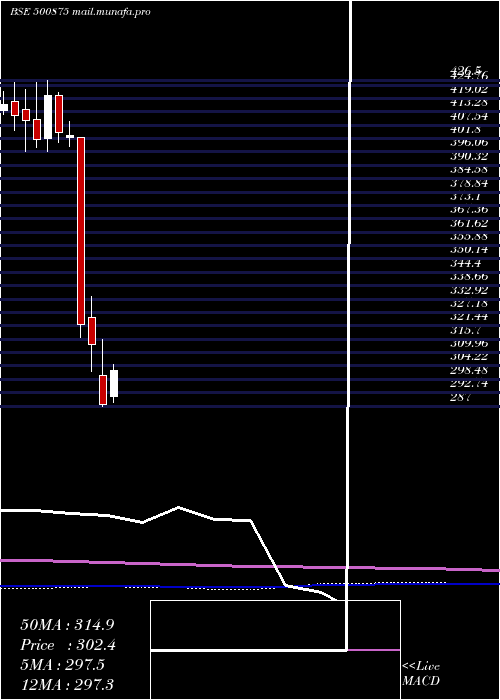Click the 12MA : 297.3 readout
500x700 pixels.
(x=67, y=684)
